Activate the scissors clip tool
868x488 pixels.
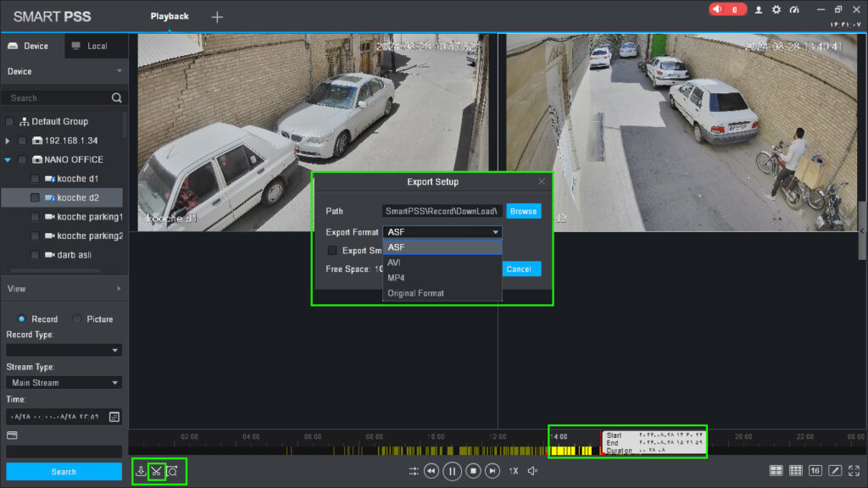[x=157, y=471]
